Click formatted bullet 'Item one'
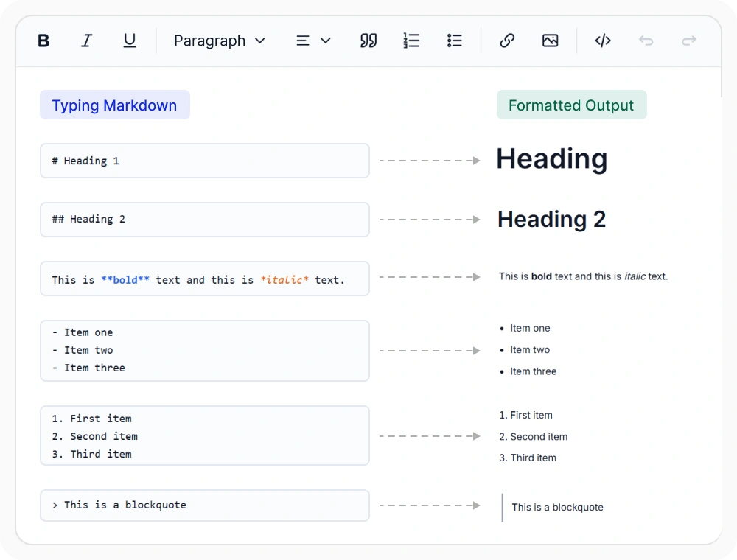 (525, 328)
